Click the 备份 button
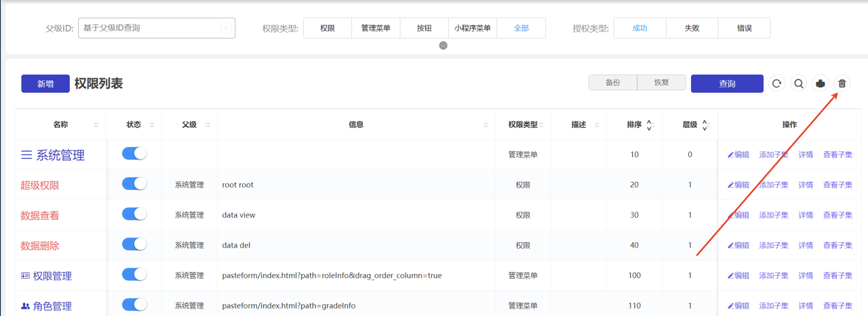Image resolution: width=868 pixels, height=316 pixels. click(x=613, y=83)
